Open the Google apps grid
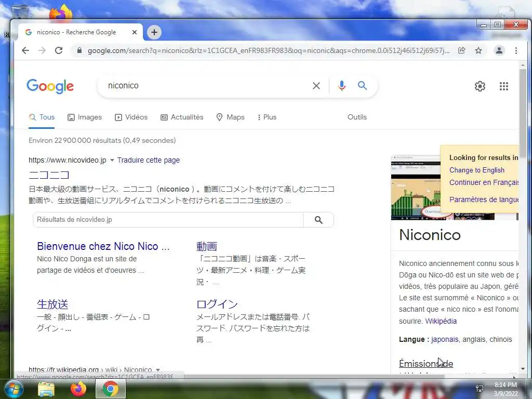The image size is (532, 399). coord(504,86)
